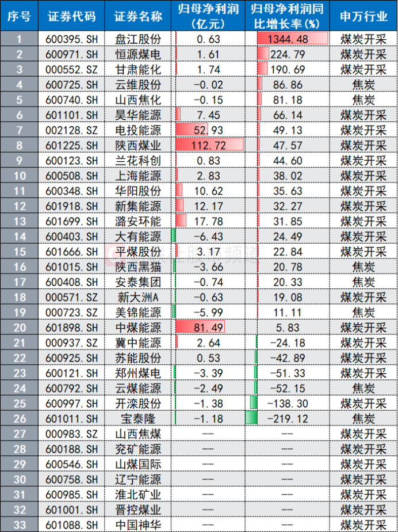The width and height of the screenshot is (398, 532).
Task: Click the 大有能源 cell
Action: pyautogui.click(x=137, y=237)
